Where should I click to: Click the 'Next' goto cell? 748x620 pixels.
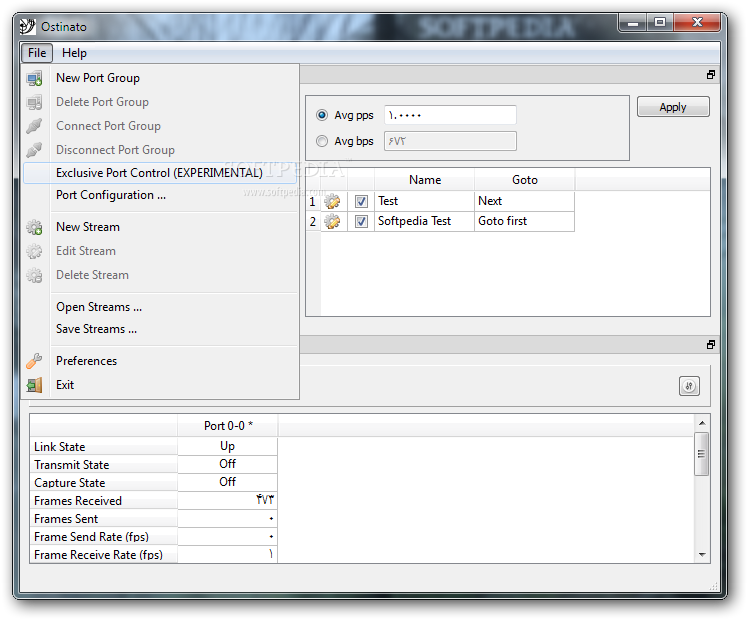click(x=525, y=201)
